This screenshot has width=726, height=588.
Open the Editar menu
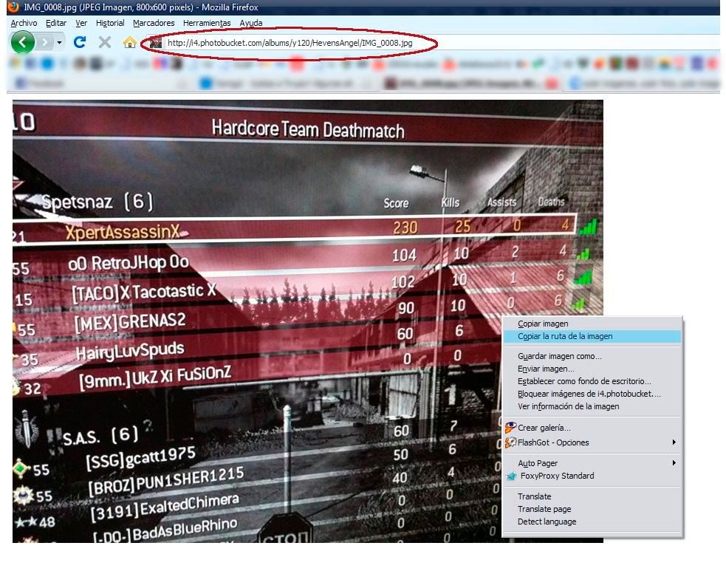[x=56, y=23]
